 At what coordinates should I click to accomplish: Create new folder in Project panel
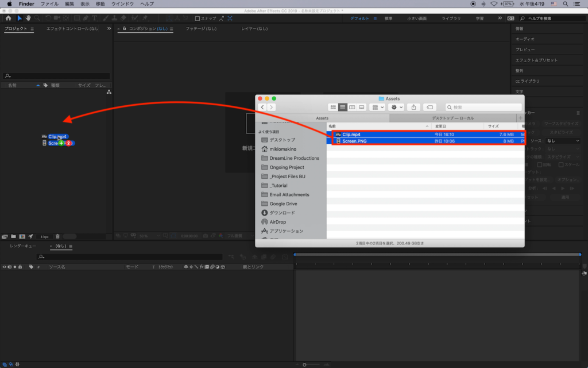coord(14,236)
